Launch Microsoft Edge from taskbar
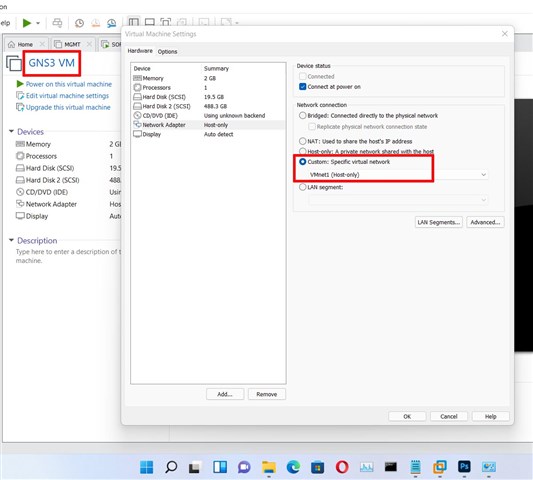 pos(293,467)
